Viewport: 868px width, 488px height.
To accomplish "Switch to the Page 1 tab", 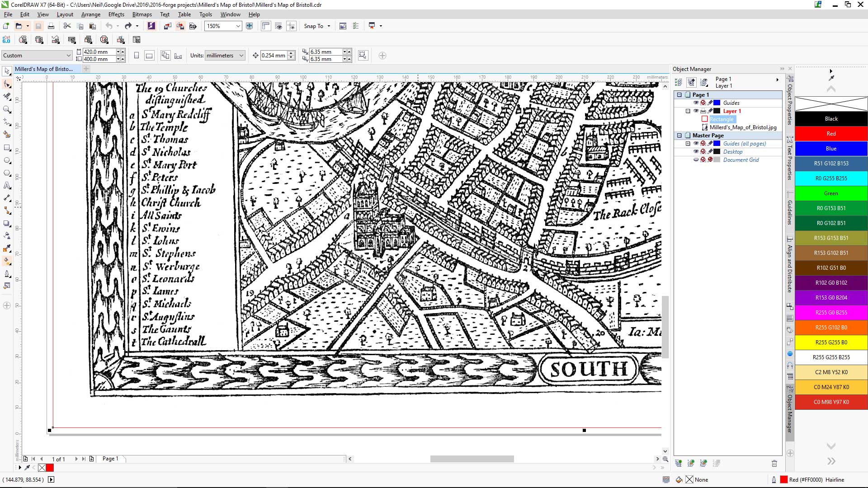I will pos(110,459).
